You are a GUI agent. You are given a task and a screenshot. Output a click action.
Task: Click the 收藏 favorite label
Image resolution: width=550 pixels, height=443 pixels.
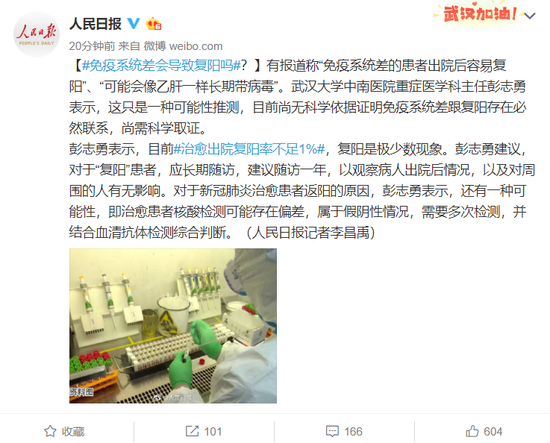pyautogui.click(x=73, y=431)
